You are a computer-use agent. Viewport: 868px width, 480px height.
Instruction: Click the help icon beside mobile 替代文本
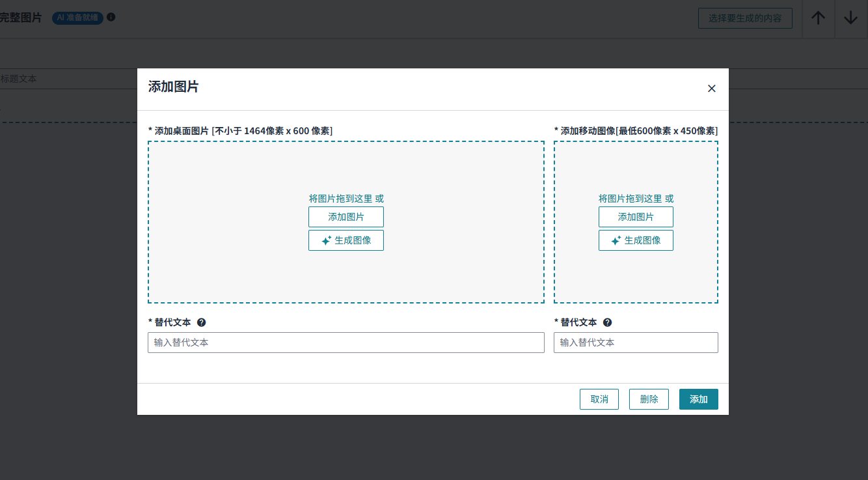(607, 322)
